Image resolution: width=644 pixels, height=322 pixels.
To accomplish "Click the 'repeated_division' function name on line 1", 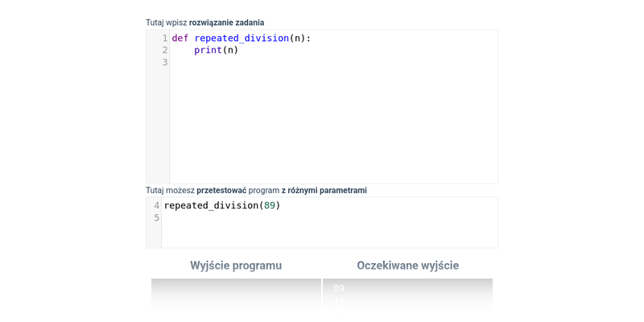I will click(x=241, y=38).
